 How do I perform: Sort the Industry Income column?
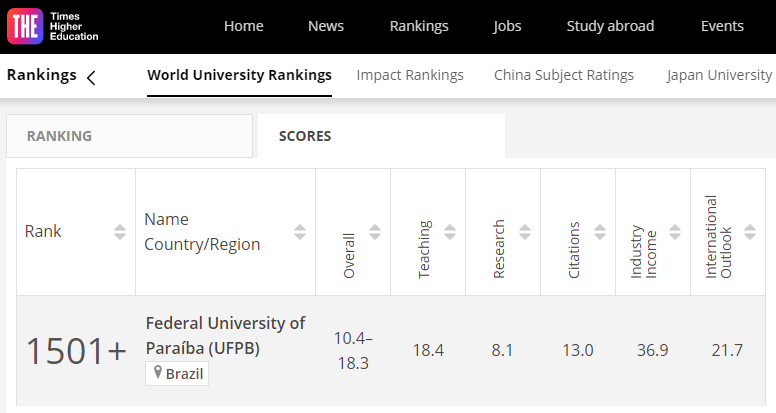coord(675,232)
